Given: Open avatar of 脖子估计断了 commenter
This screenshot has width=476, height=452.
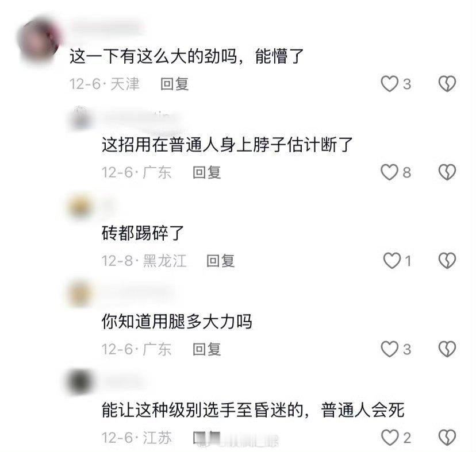Looking at the screenshot, I should (x=80, y=118).
